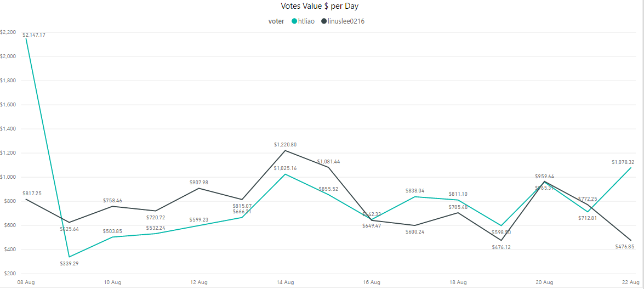Click the voter legend heading

tap(276, 21)
